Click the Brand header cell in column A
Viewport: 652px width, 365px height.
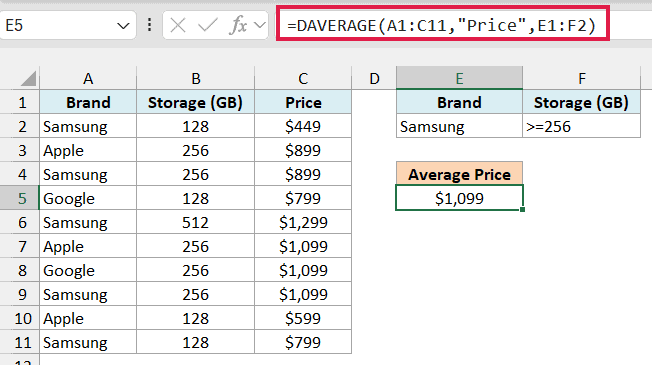pos(88,102)
